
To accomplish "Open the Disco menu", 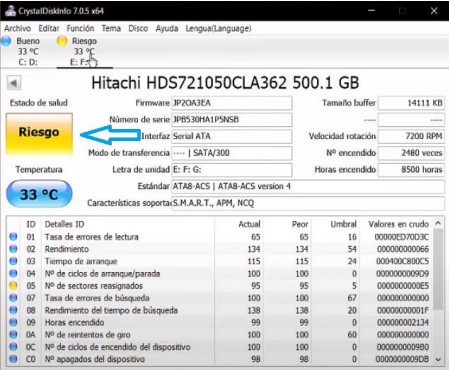I will click(138, 29).
